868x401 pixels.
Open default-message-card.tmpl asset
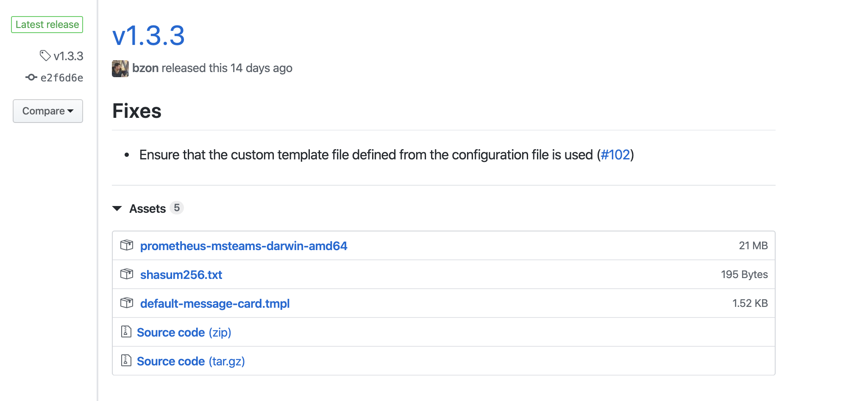click(x=215, y=303)
